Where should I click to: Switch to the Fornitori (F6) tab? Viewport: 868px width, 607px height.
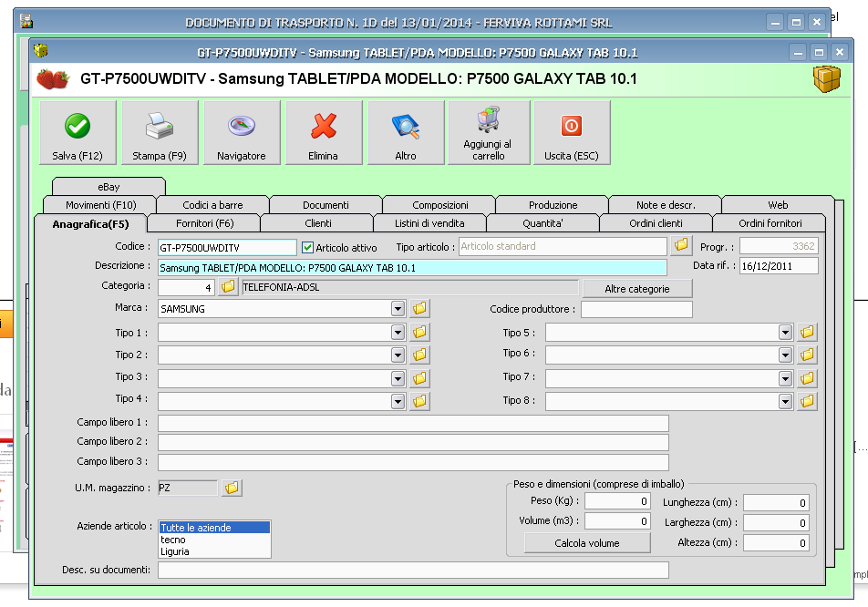(204, 223)
